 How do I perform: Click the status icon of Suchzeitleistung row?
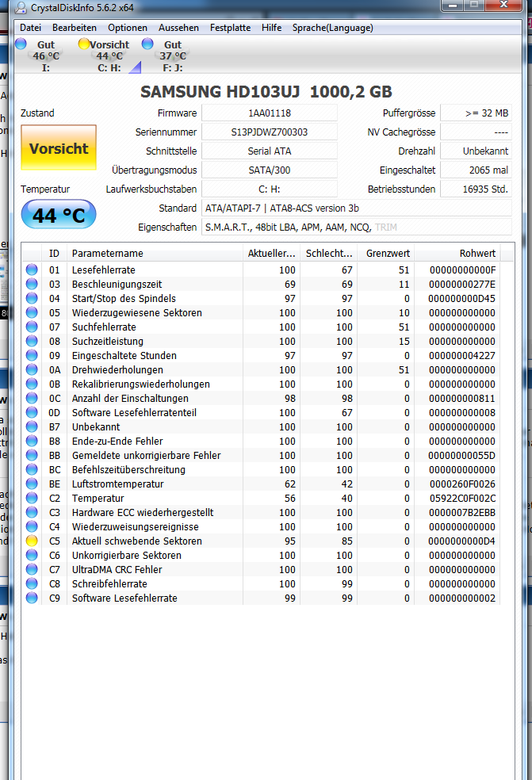(x=32, y=341)
